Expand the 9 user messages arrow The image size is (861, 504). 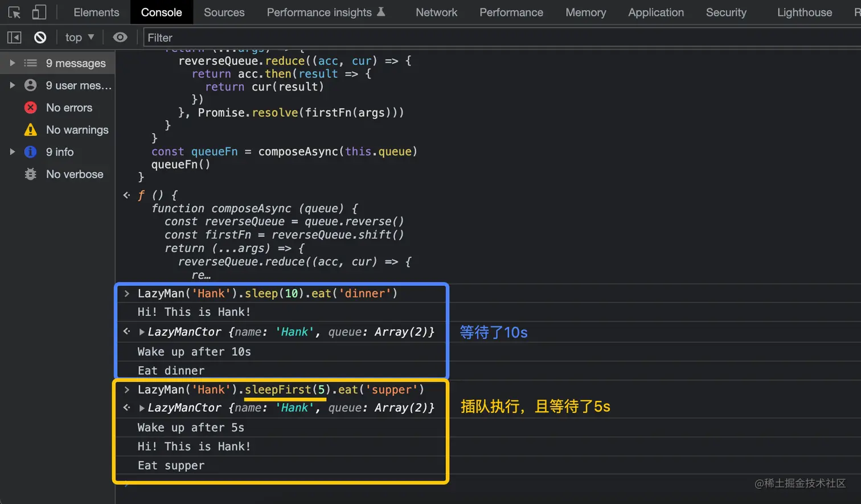(12, 85)
